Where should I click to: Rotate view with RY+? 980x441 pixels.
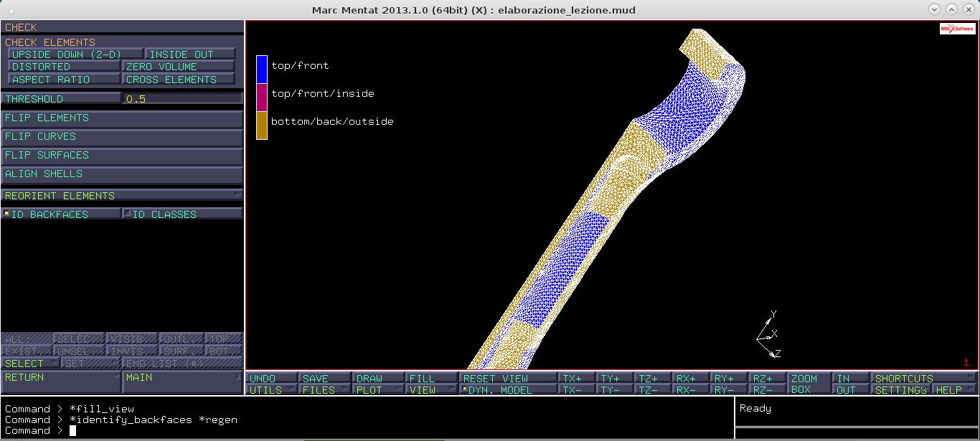(x=730, y=379)
